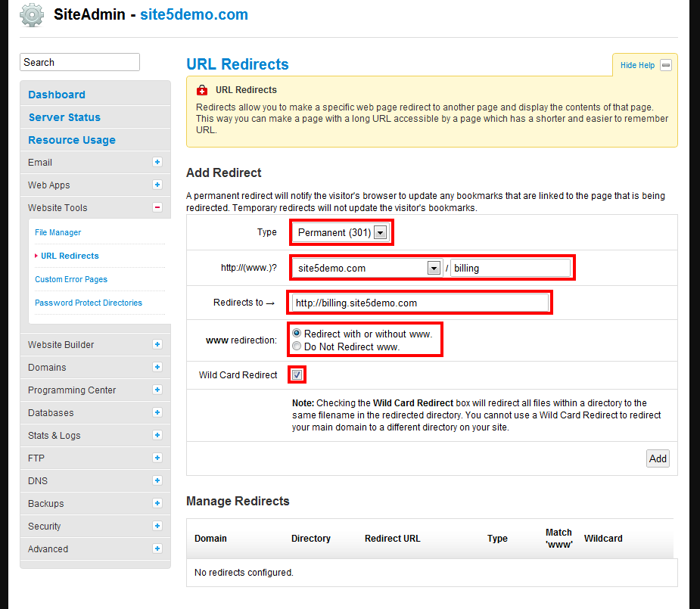Click the URL Redirects page title
Viewport: 700px width, 609px height.
238,64
